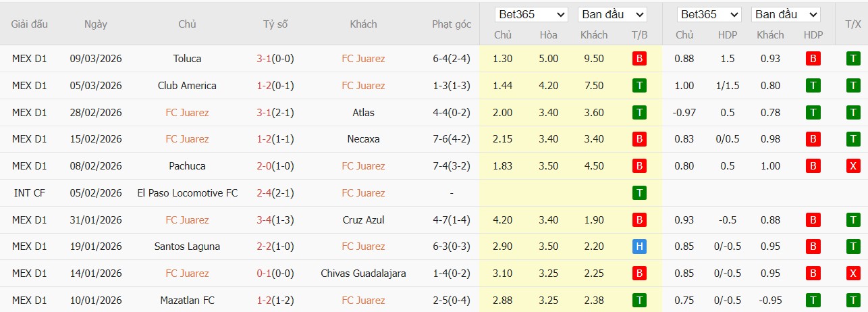The height and width of the screenshot is (312, 868).
Task: Click green T T/B badge in Mazatlan FC row
Action: [639, 301]
